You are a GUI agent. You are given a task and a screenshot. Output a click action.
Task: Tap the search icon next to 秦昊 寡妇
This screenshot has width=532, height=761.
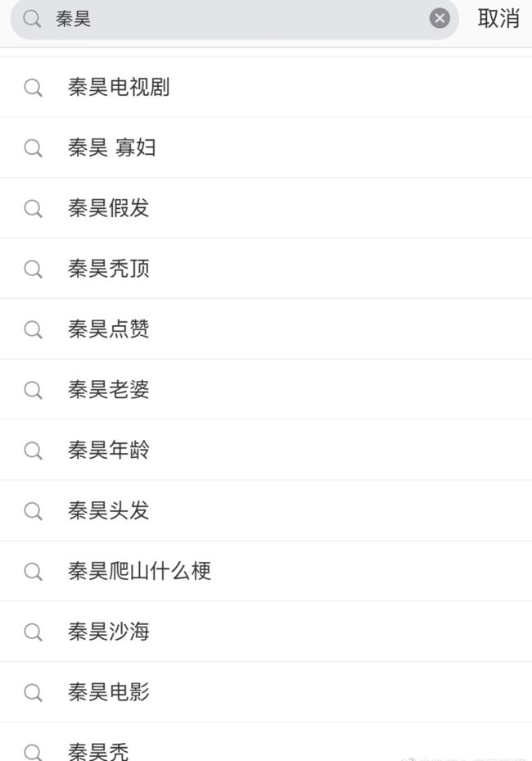click(33, 148)
